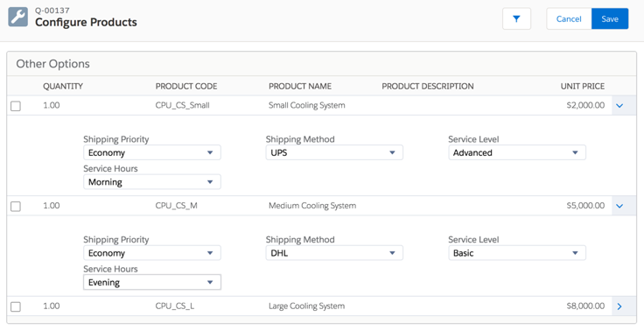The height and width of the screenshot is (331, 644).
Task: Click the Other Options section heading
Action: pos(53,64)
